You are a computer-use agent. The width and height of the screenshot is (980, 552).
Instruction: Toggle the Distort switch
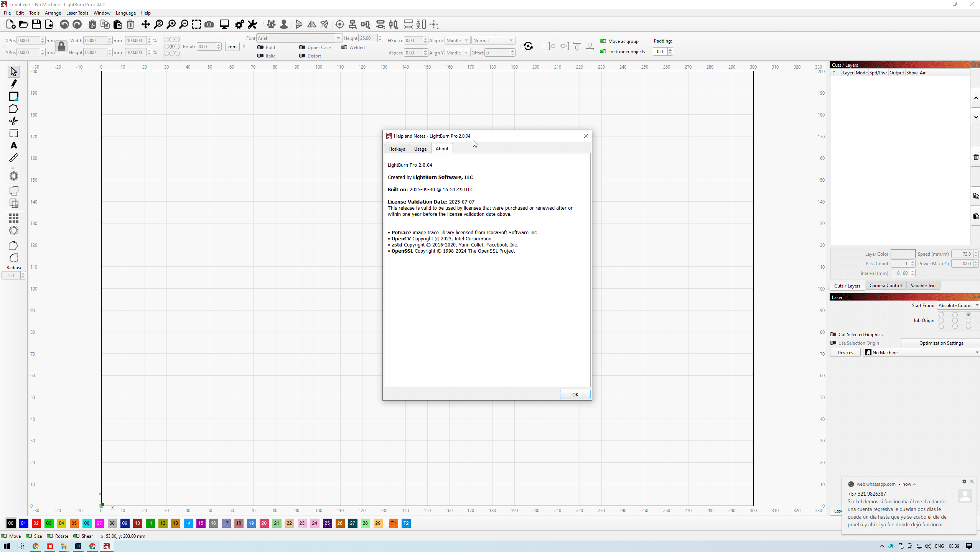[x=302, y=56]
